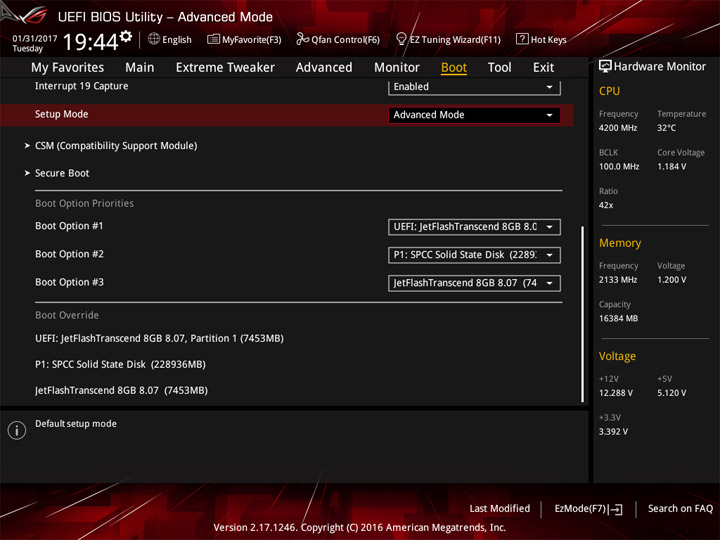Boot from P1: SPCC Solid State Disk override
720x540 pixels.
[x=120, y=365]
